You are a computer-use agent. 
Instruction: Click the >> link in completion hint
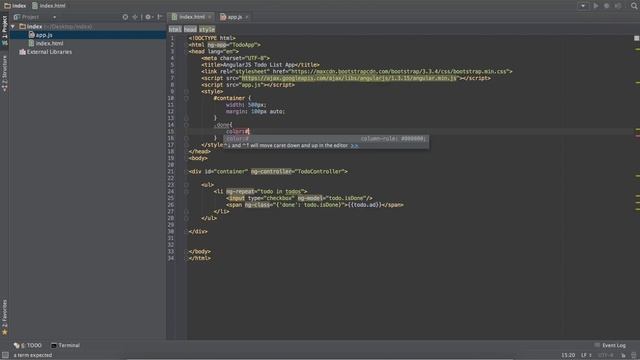[x=354, y=146]
